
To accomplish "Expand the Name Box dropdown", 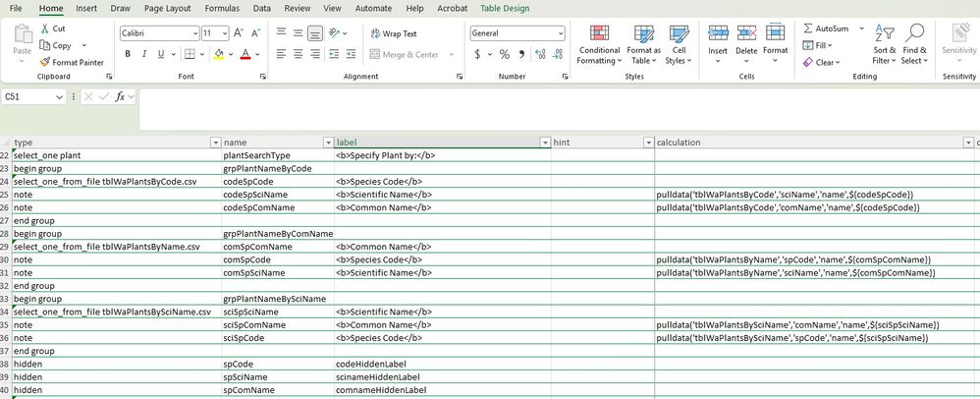I will (59, 97).
